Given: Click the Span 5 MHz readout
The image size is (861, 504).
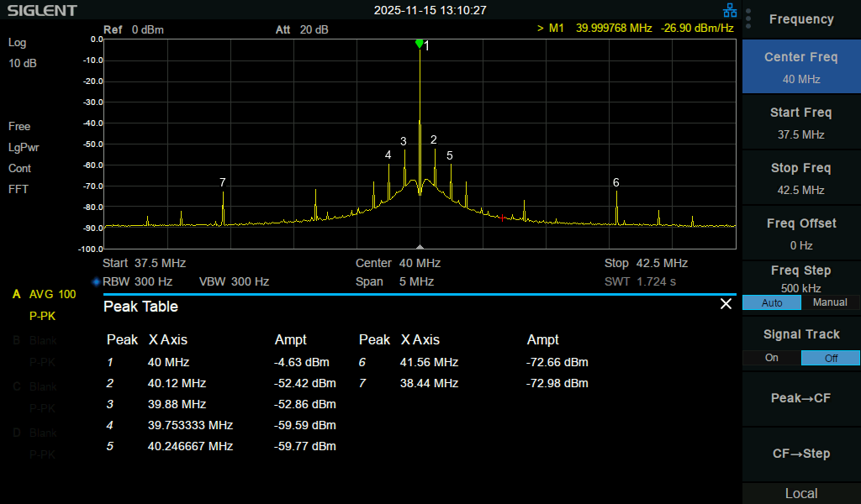Looking at the screenshot, I should (x=395, y=282).
